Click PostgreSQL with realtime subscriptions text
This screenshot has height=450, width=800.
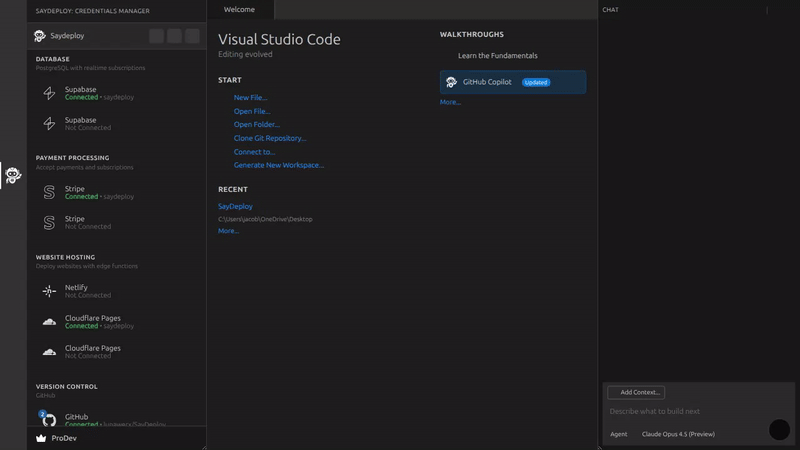[90, 68]
